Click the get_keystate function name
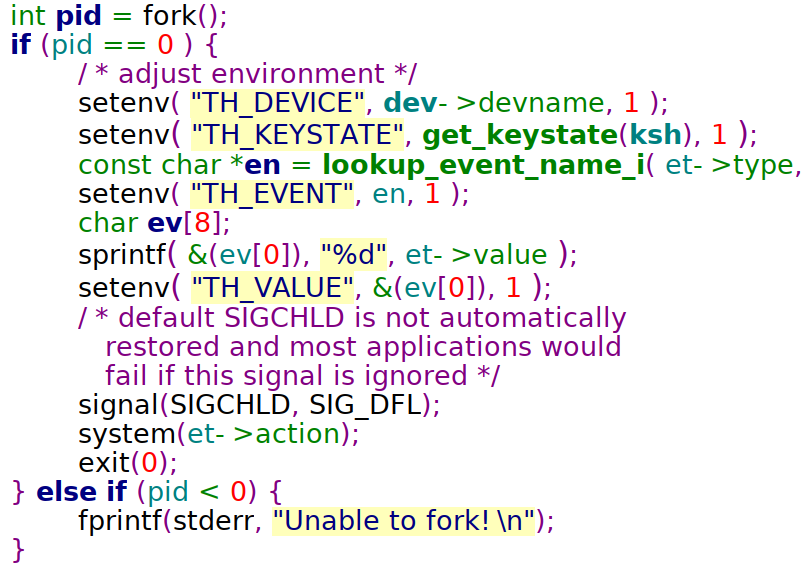The image size is (810, 566). click(x=520, y=135)
